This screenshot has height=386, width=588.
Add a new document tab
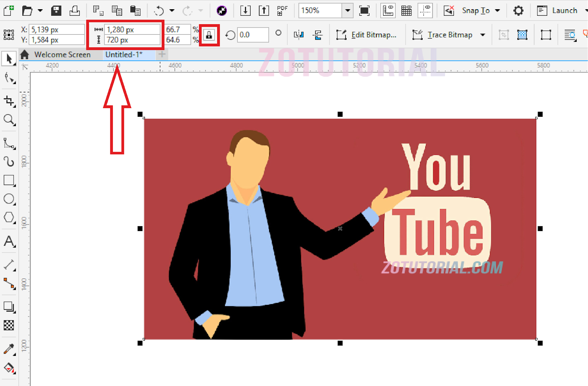162,54
